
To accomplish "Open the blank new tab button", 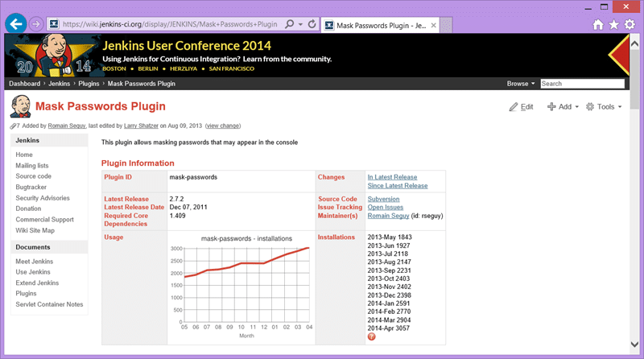I will pyautogui.click(x=447, y=26).
